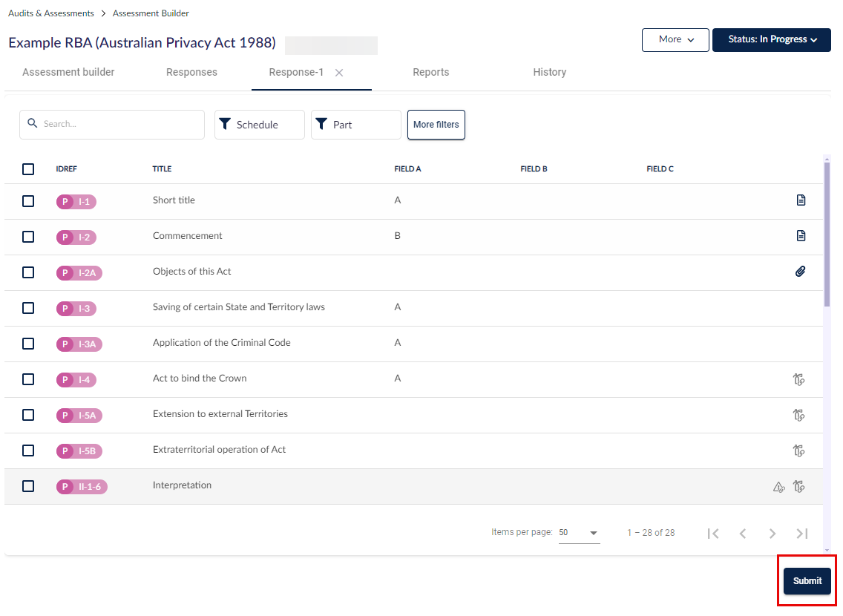The height and width of the screenshot is (616, 843).
Task: Go to the previous page of results
Action: pos(743,533)
